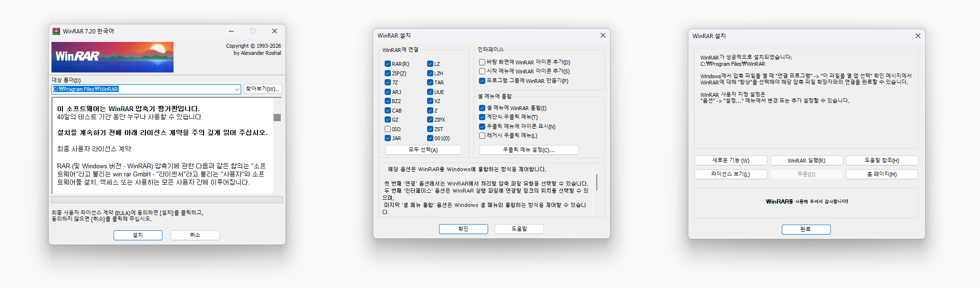
Task: Click the install progress bar
Action: coord(167,199)
